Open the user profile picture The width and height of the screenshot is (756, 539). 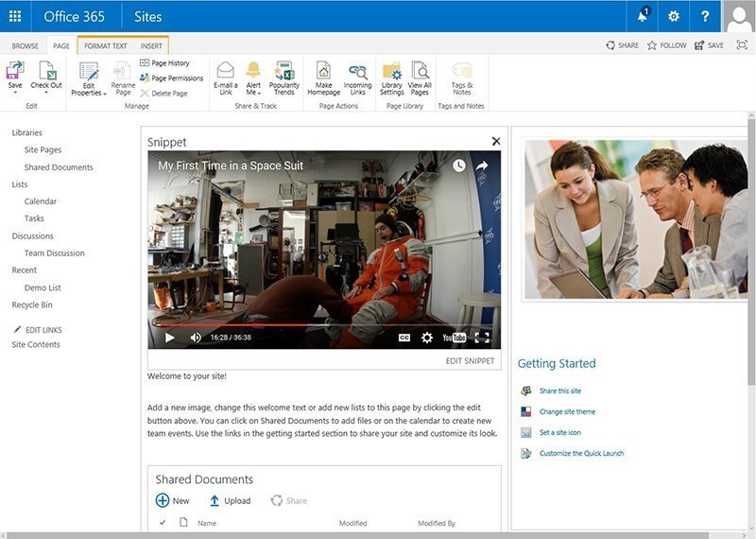pyautogui.click(x=739, y=16)
